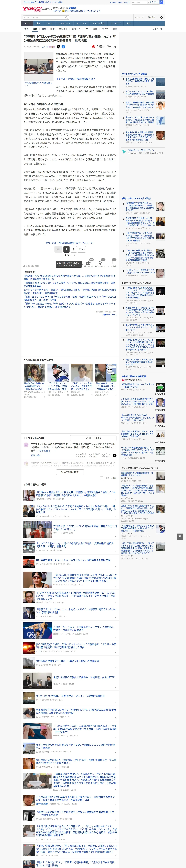
Task: Click the コメントを書く button
Action: coord(93,438)
